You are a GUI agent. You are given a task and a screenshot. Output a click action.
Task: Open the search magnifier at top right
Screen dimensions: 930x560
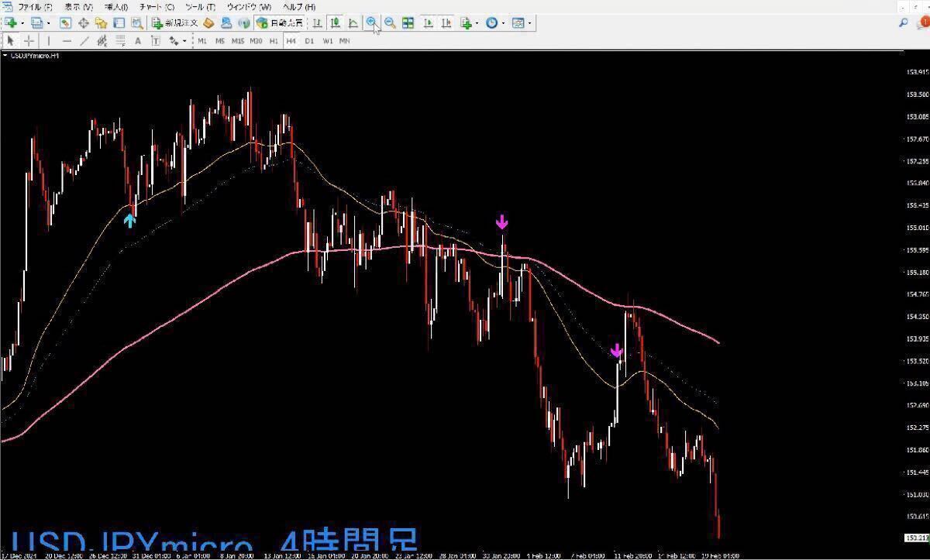click(x=904, y=22)
